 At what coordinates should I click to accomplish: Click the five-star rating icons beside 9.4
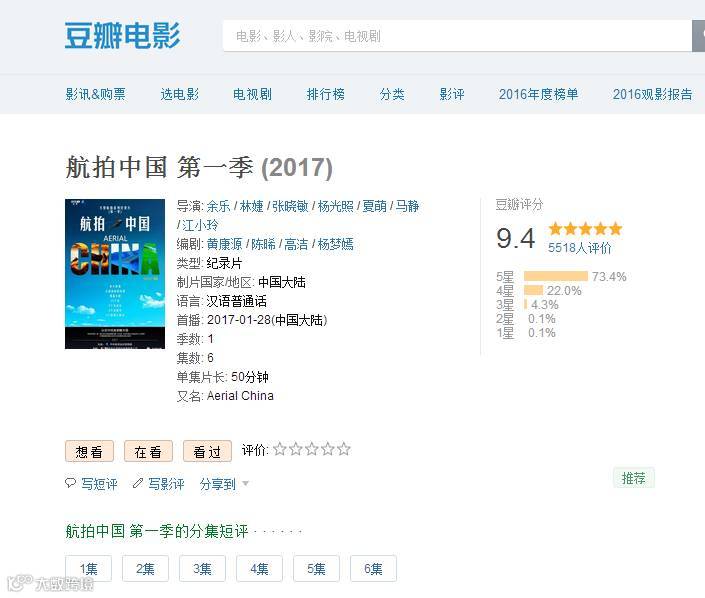point(585,229)
